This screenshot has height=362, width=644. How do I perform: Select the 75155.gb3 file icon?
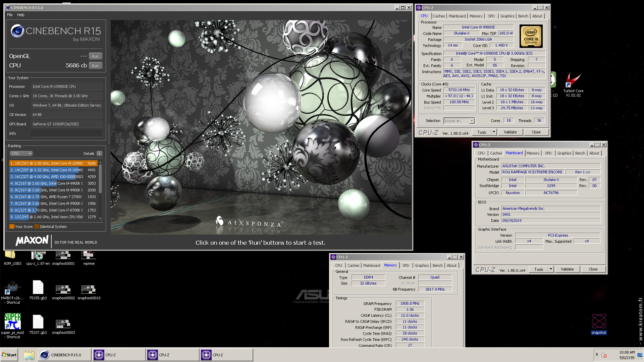(38, 290)
